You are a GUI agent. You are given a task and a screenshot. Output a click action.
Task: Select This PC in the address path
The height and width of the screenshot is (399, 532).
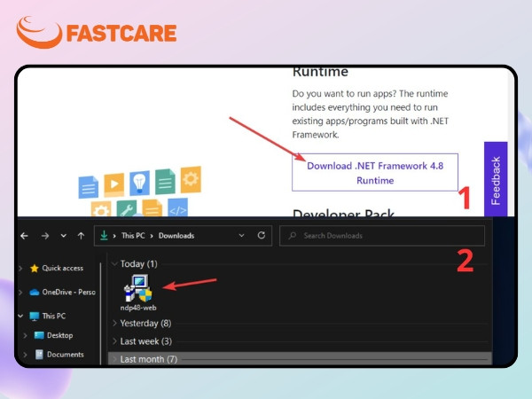click(133, 236)
